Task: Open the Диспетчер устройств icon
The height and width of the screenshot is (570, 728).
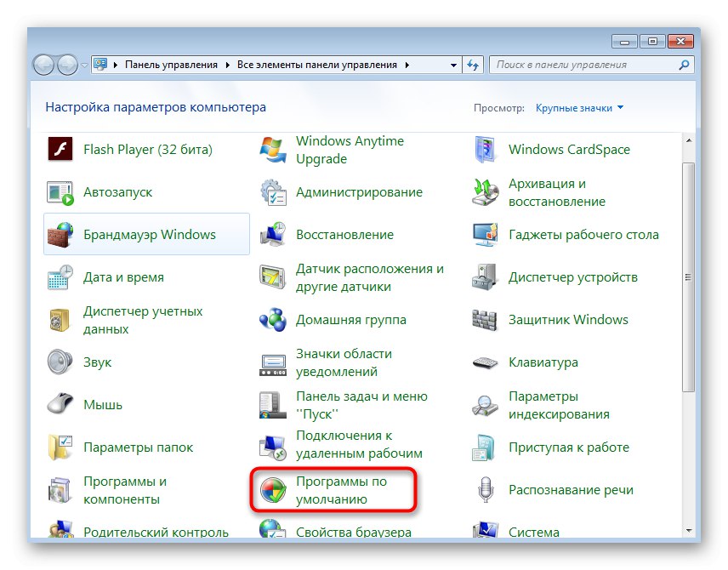Action: pyautogui.click(x=486, y=277)
